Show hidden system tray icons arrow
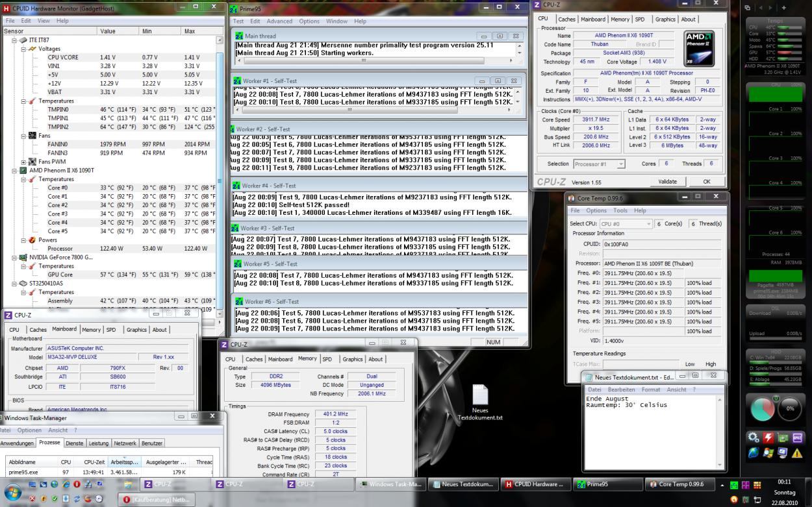This screenshot has height=507, width=812. (723, 485)
